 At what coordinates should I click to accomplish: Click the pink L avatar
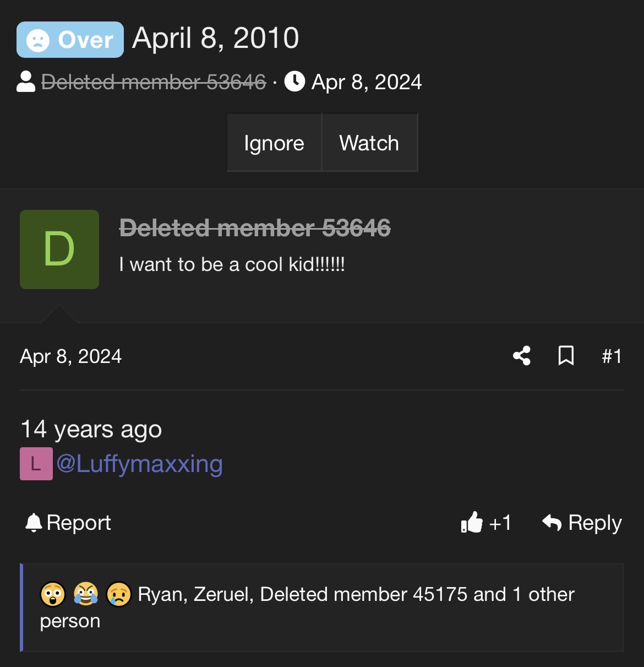point(36,464)
